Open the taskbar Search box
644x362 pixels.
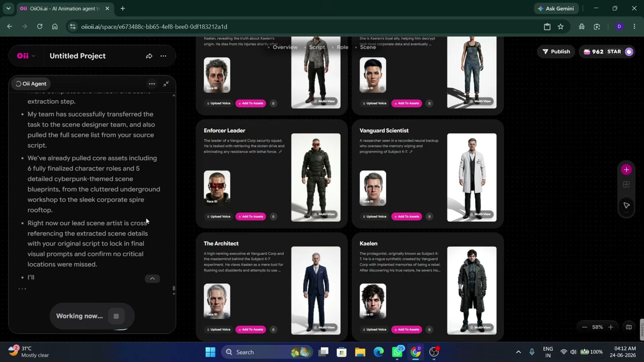pyautogui.click(x=267, y=352)
